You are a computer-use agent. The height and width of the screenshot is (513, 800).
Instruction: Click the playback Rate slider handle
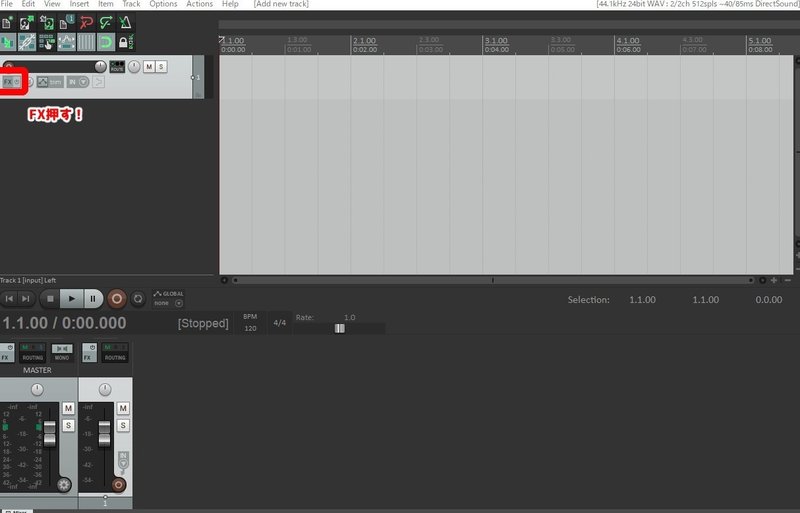pyautogui.click(x=340, y=328)
